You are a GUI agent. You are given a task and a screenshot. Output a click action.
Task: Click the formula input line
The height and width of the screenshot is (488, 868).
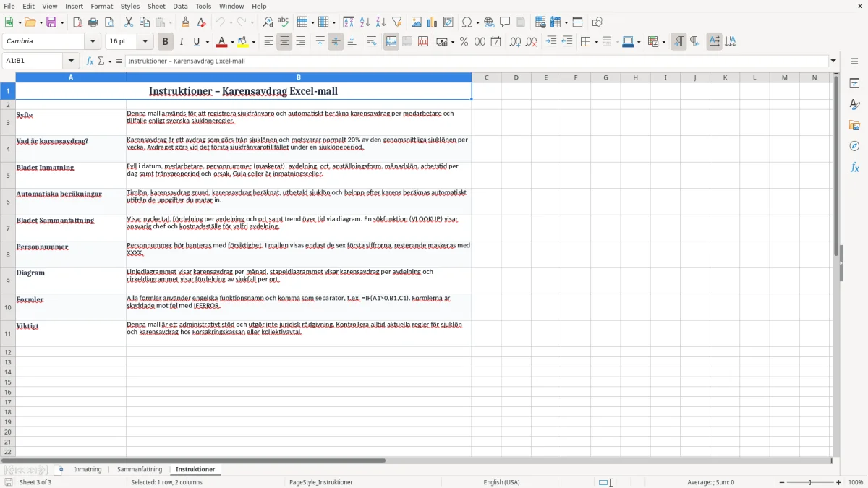476,61
